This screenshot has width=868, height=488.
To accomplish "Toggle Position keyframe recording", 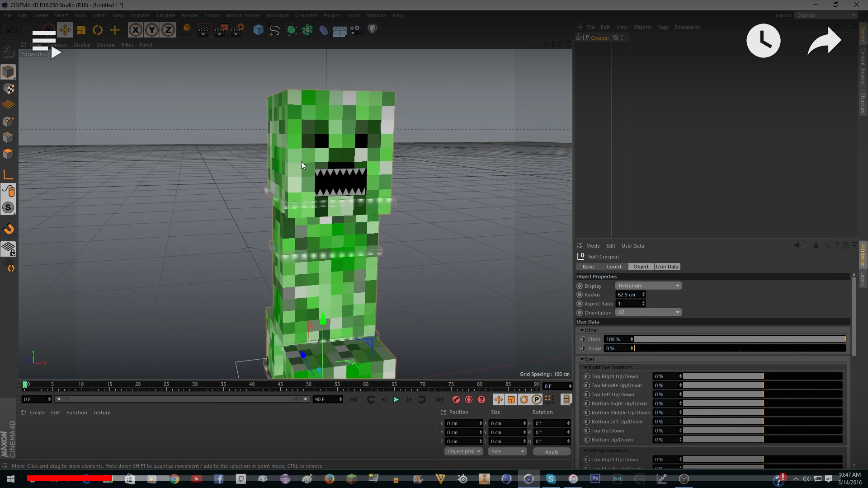I will [498, 399].
